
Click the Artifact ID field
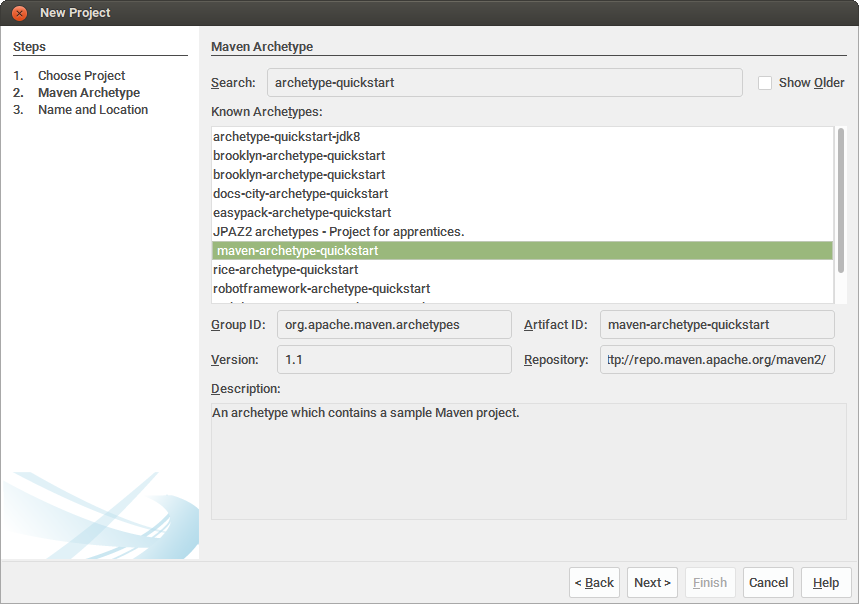pyautogui.click(x=716, y=324)
